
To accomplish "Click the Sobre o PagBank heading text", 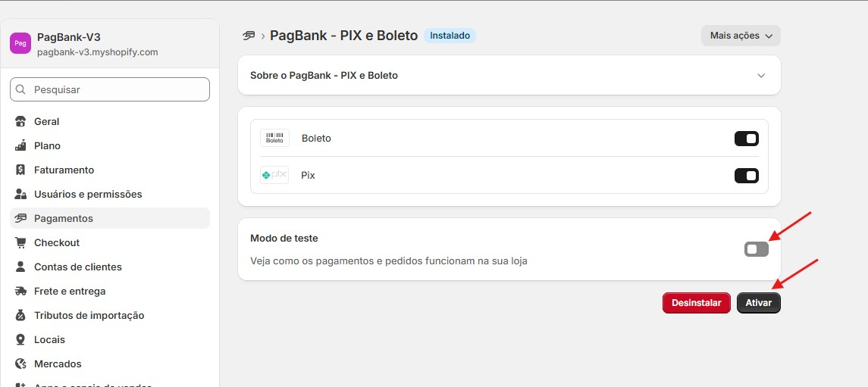I will tap(324, 76).
